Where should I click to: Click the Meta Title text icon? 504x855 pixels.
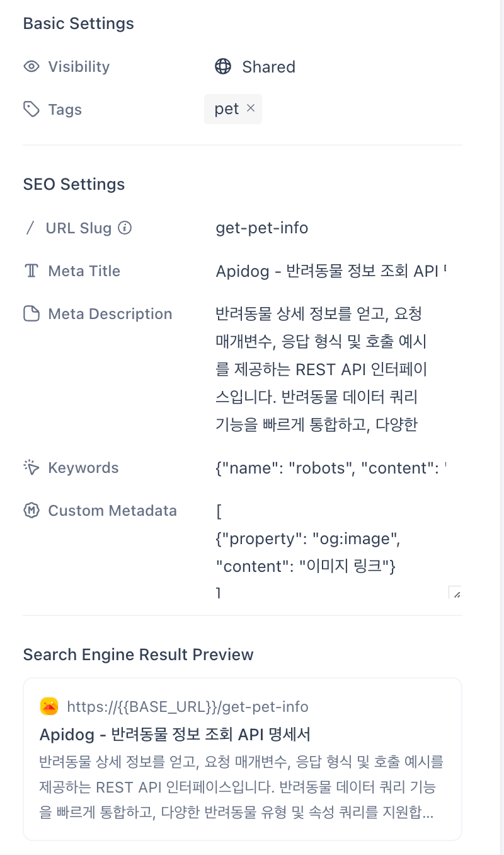tap(31, 271)
